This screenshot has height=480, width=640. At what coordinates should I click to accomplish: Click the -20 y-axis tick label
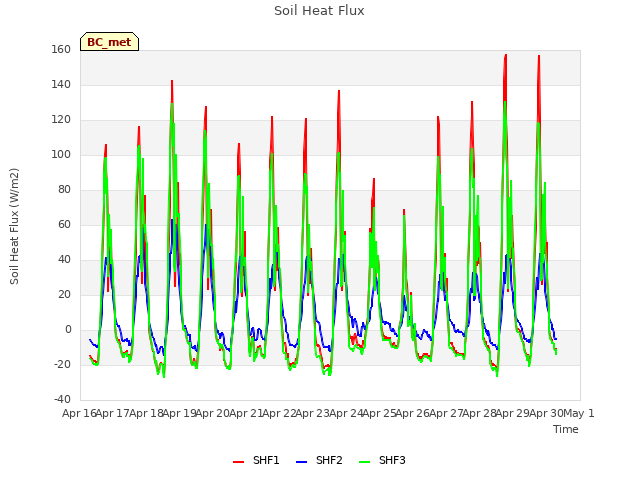[62, 364]
